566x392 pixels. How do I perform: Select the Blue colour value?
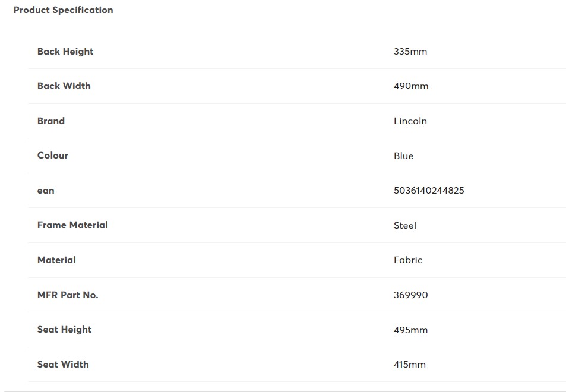[x=403, y=156]
